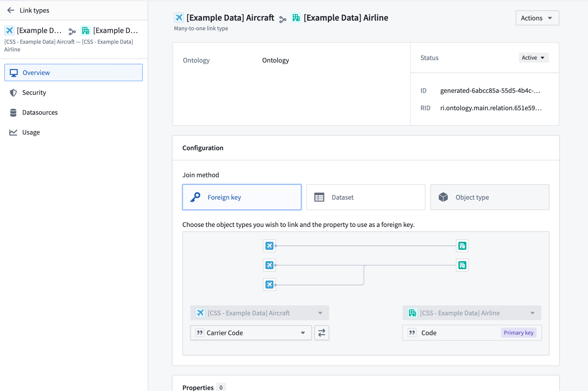Click the Primary key tag
588x391 pixels.
coord(518,333)
